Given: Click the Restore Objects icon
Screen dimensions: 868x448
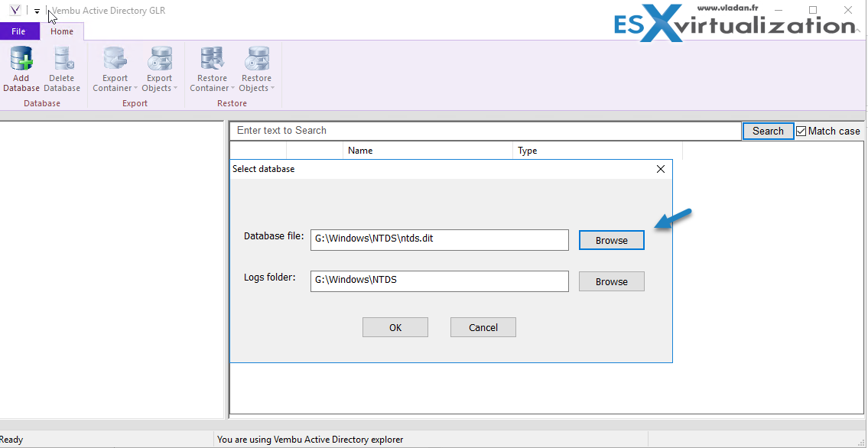Looking at the screenshot, I should (256, 59).
